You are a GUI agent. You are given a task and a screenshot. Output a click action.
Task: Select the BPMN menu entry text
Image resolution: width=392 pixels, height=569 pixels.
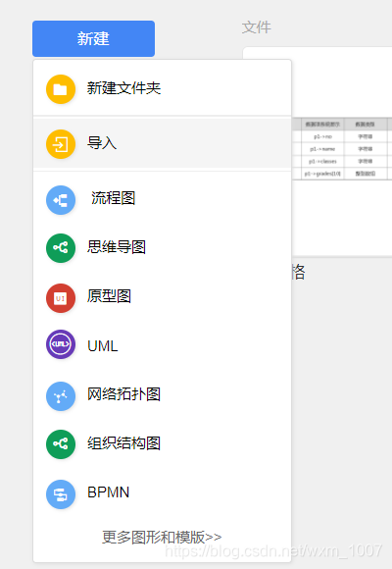[108, 492]
